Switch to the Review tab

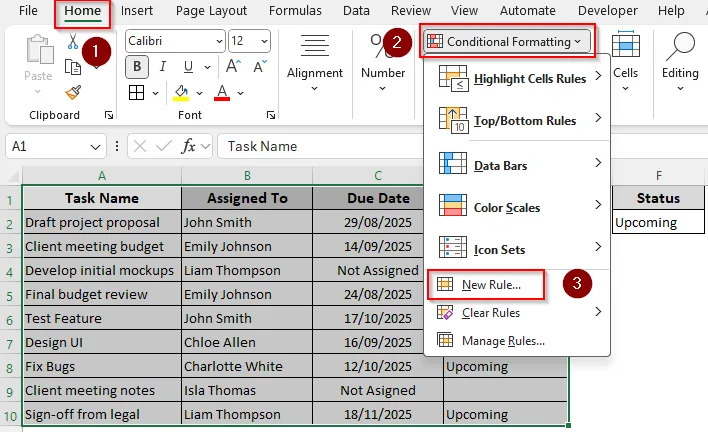[x=411, y=11]
